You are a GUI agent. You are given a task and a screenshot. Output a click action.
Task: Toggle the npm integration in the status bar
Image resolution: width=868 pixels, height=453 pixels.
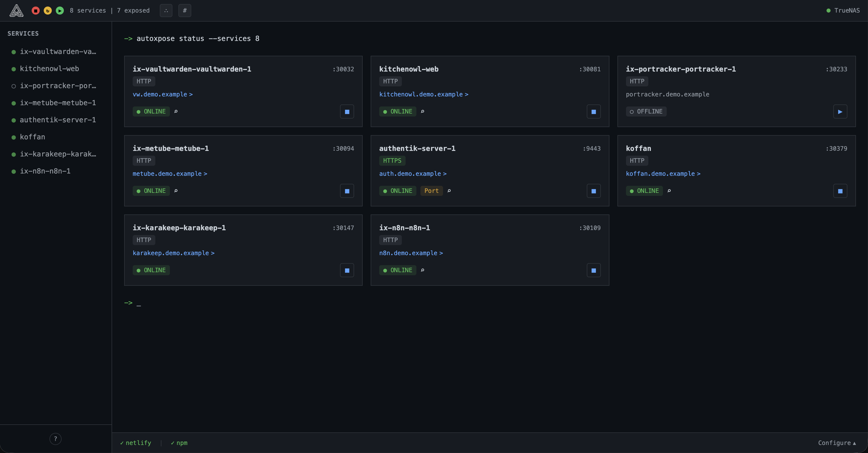click(179, 443)
